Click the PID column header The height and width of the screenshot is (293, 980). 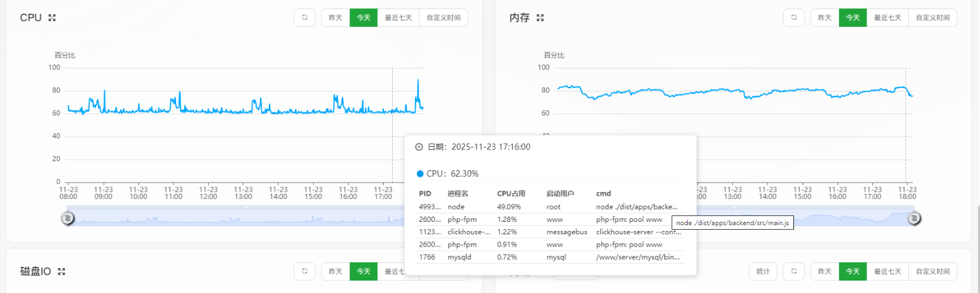coord(425,194)
